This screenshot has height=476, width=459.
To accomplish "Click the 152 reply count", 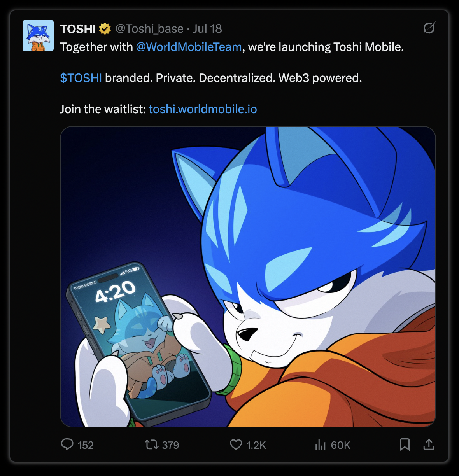I will pos(86,445).
